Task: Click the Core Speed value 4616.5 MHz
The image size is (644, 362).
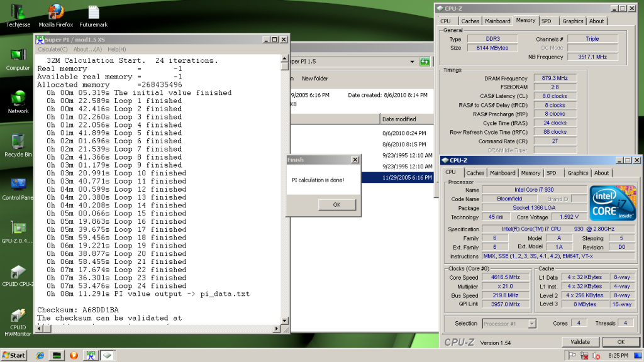Action: (505, 277)
